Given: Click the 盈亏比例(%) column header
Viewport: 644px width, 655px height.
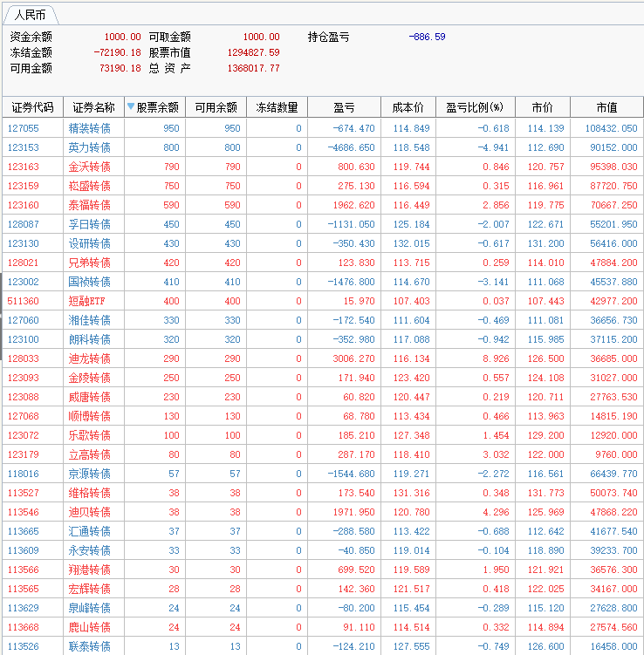Looking at the screenshot, I should [475, 107].
